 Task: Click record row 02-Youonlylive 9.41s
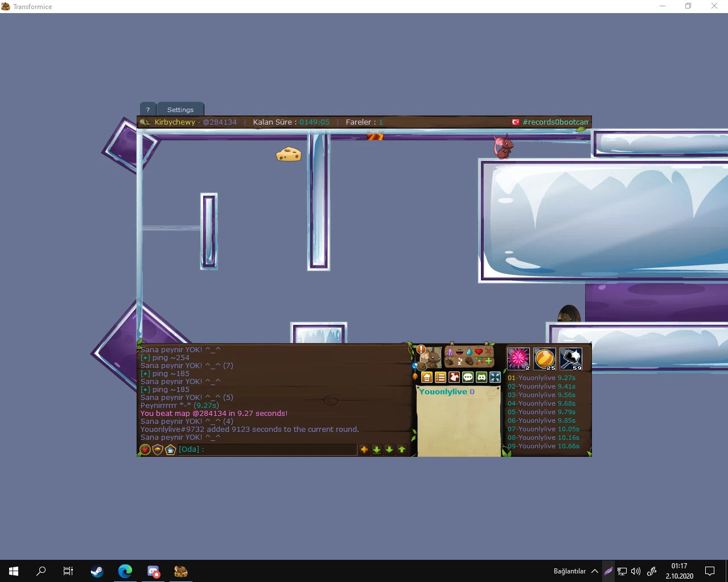pyautogui.click(x=542, y=386)
